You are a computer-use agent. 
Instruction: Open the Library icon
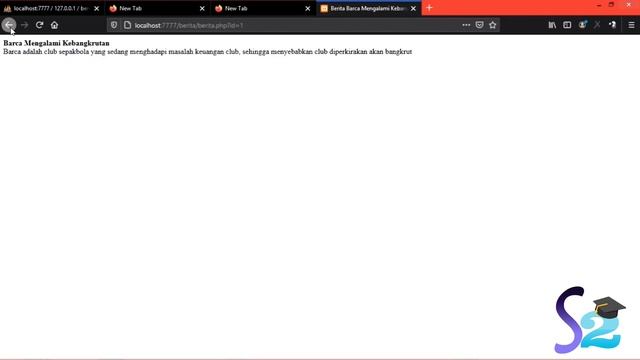tap(552, 25)
